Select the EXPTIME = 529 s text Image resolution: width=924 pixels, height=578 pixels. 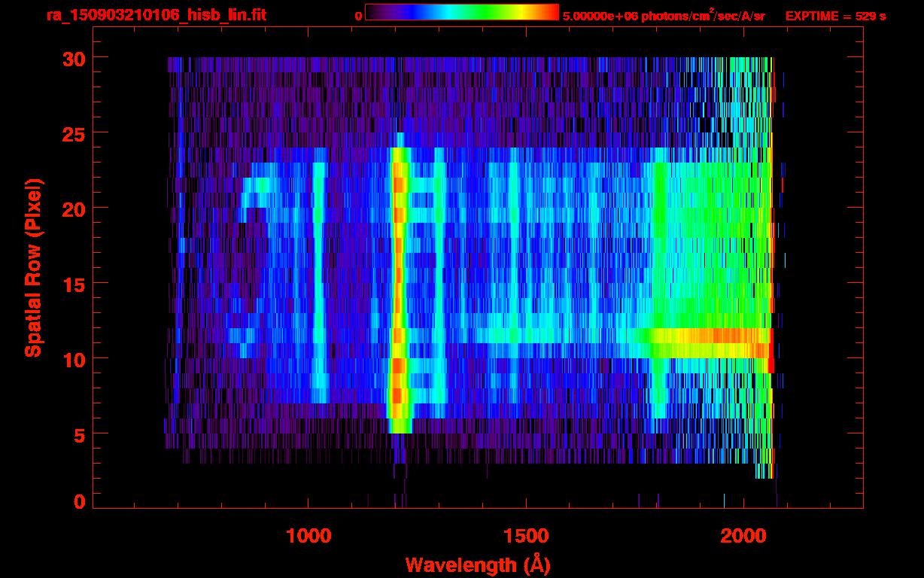click(x=835, y=16)
